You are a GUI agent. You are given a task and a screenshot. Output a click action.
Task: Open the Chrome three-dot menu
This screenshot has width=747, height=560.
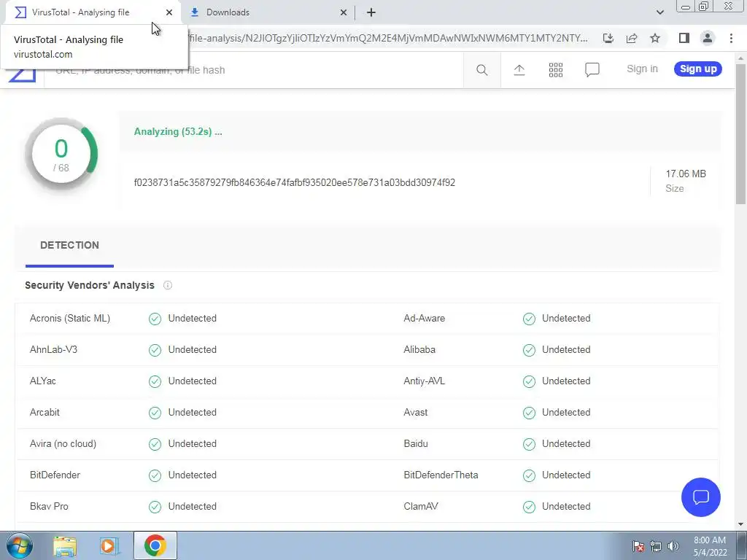731,38
